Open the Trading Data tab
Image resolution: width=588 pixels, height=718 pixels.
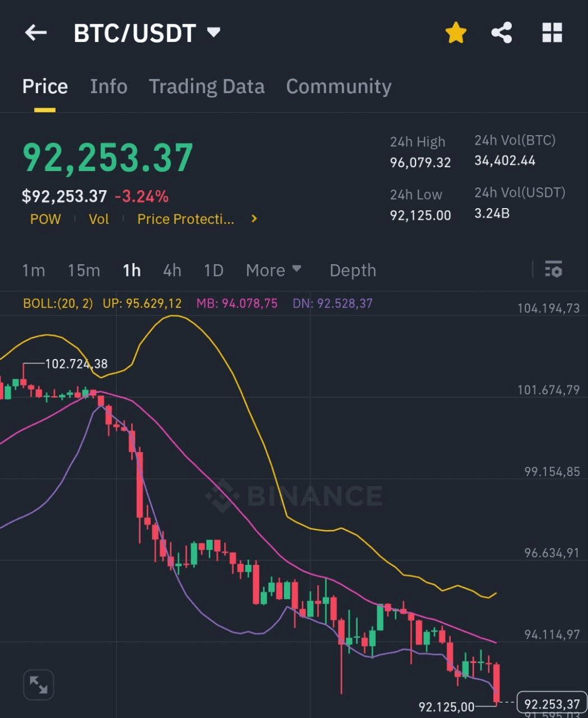tap(206, 86)
